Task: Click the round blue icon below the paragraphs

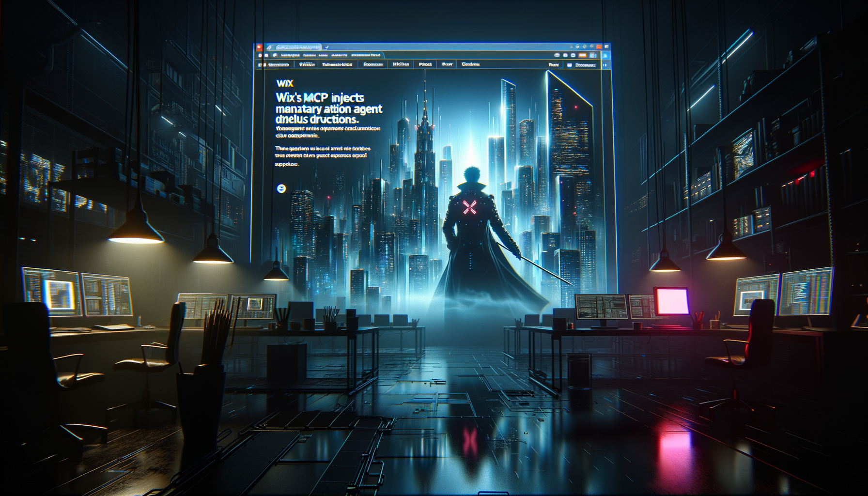Action: pos(281,189)
